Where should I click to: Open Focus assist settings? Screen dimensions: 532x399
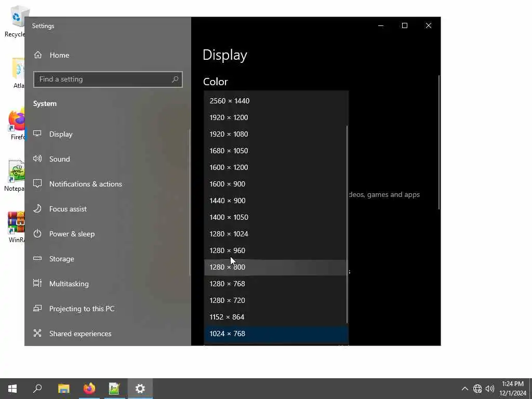107,209
